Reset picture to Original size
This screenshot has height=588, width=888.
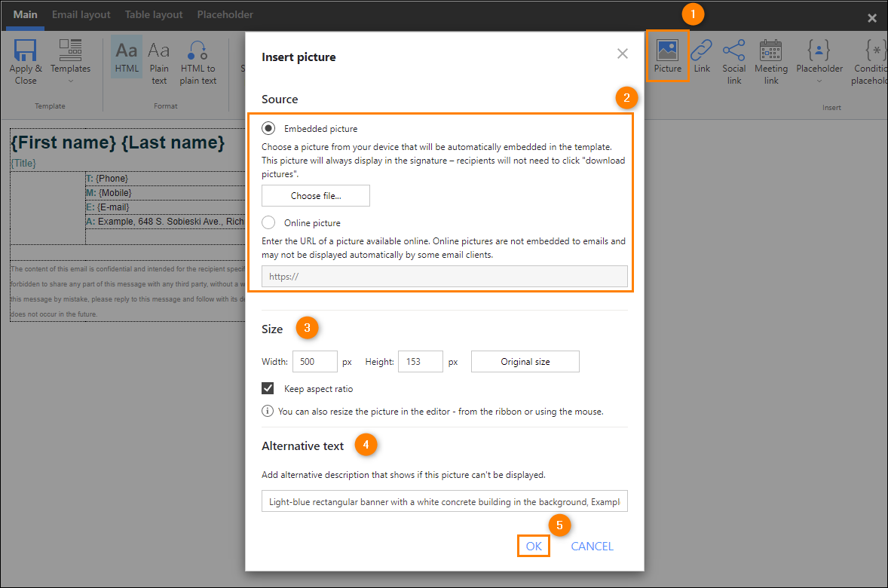(x=525, y=361)
